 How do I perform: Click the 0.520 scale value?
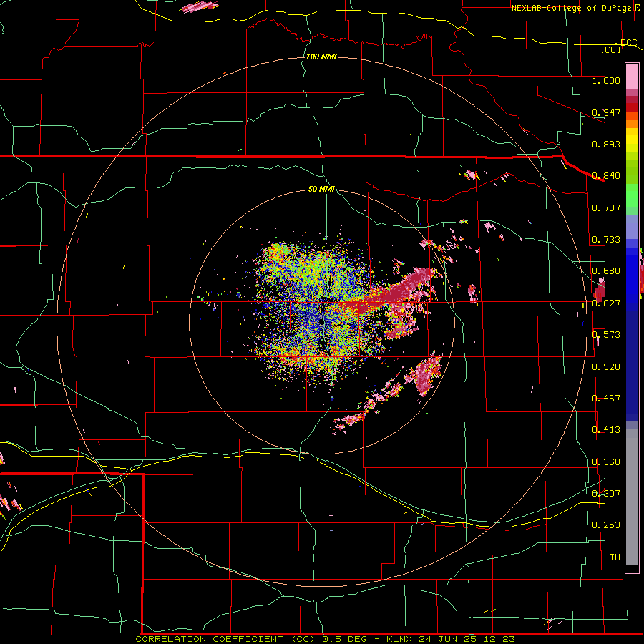[606, 366]
